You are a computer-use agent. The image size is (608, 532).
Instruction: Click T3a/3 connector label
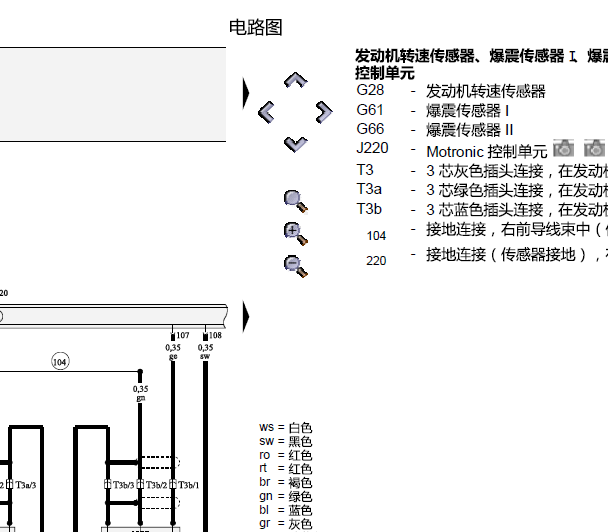pyautogui.click(x=26, y=485)
